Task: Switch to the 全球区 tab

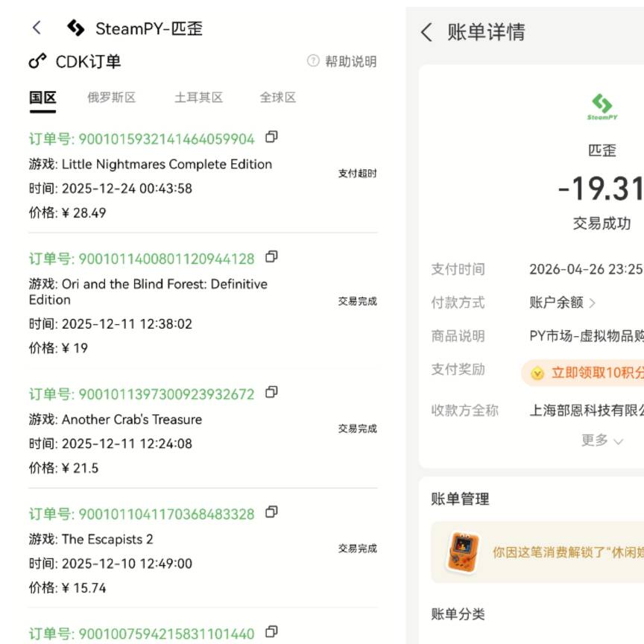Action: coord(277,98)
